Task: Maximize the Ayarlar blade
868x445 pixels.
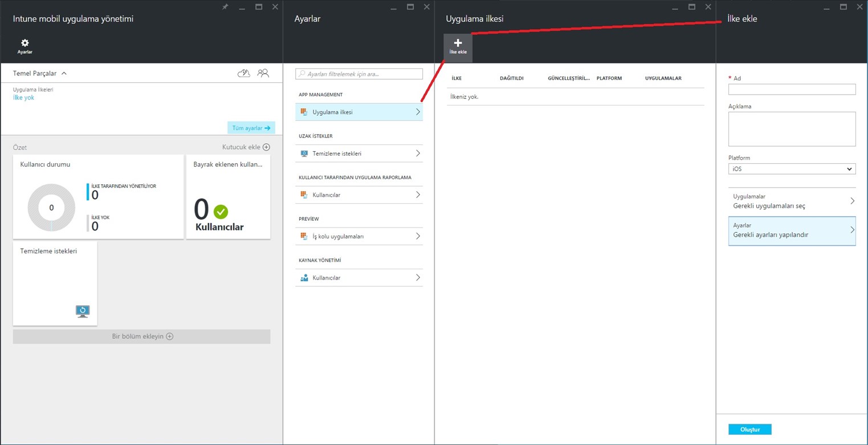Action: pyautogui.click(x=410, y=7)
